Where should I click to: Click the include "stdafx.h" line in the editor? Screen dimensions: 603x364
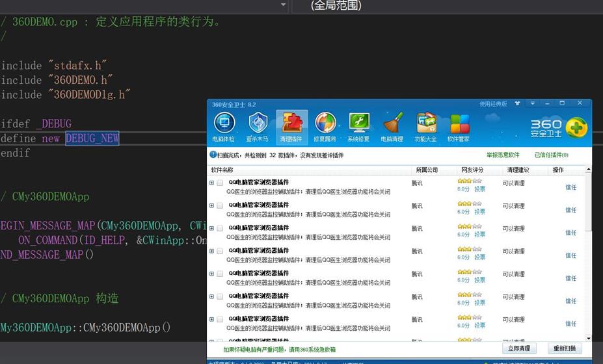pyautogui.click(x=54, y=66)
